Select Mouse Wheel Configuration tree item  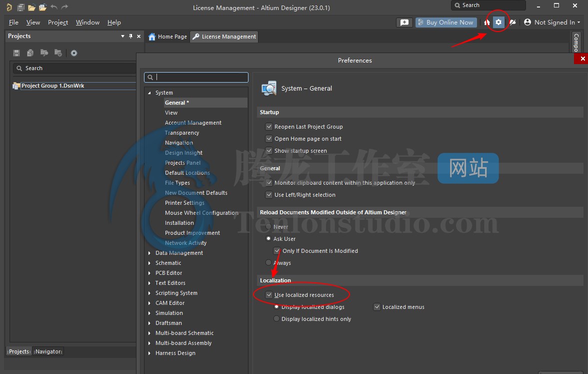click(x=201, y=213)
